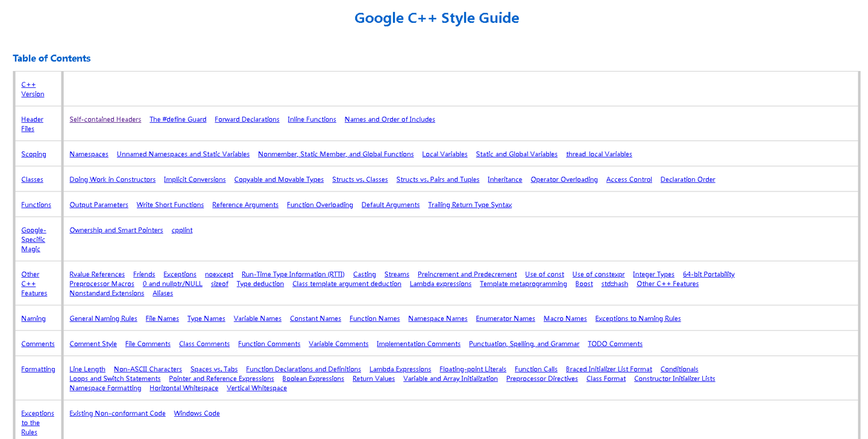Viewport: 868px width, 439px height.
Task: Click Nonmember, Static Member, and Global Functions
Action: [336, 154]
